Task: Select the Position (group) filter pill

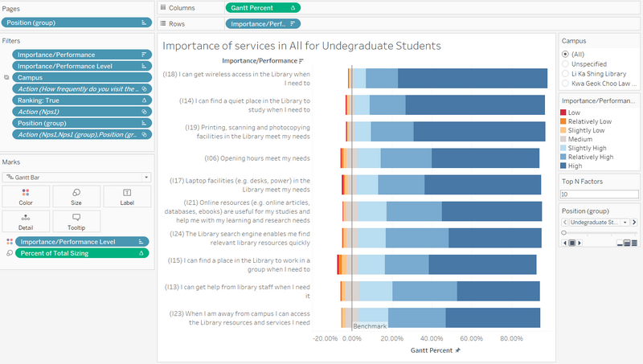Action: coord(82,123)
